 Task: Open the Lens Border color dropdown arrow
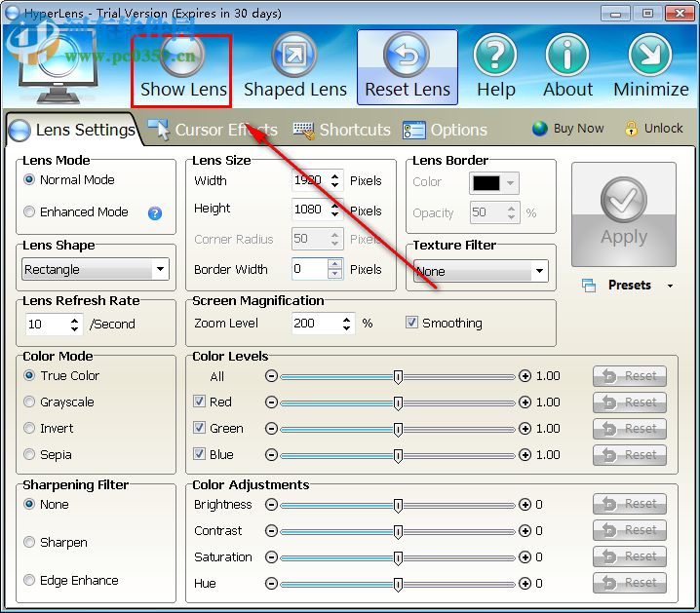click(x=510, y=183)
